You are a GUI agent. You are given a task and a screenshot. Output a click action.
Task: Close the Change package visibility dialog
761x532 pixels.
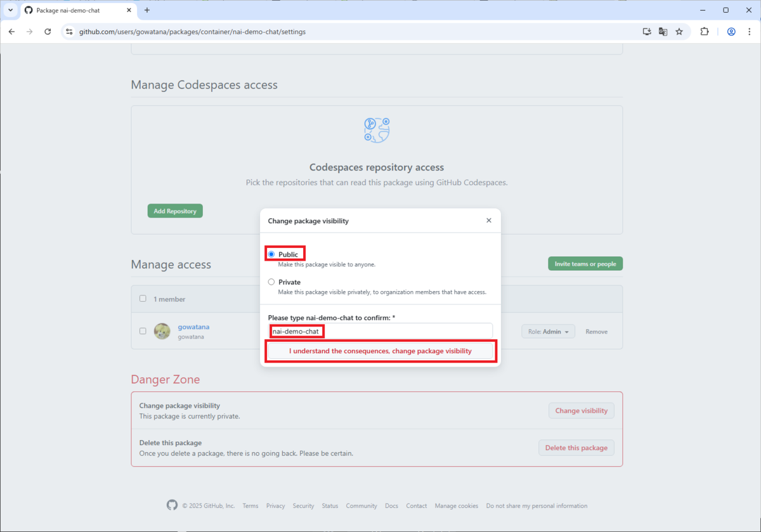tap(488, 221)
